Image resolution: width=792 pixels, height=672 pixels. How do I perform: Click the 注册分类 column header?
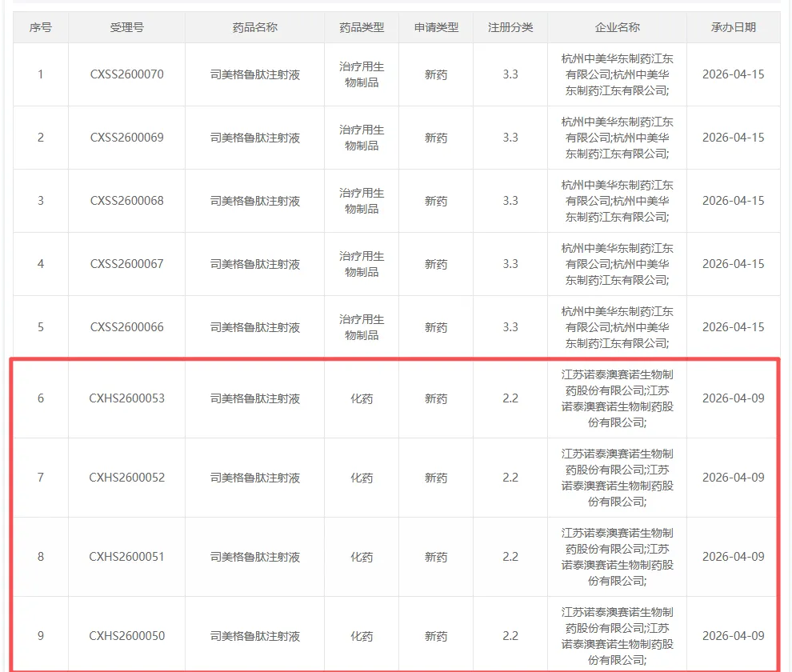pyautogui.click(x=510, y=26)
